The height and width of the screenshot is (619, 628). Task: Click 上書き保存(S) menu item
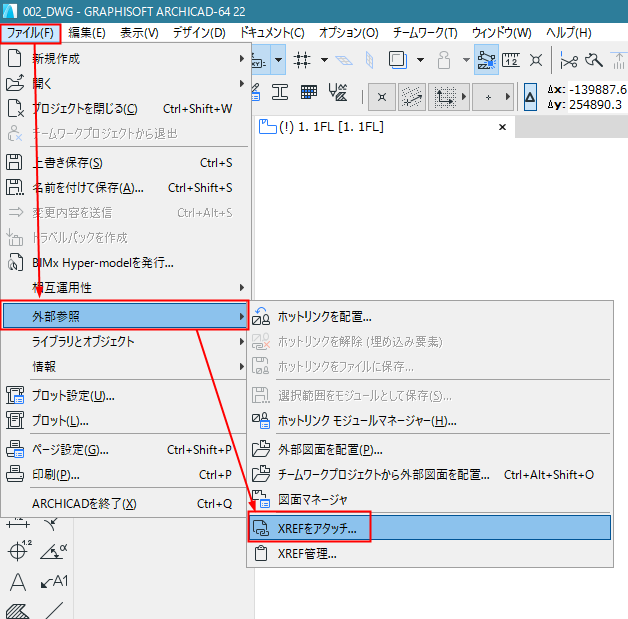(125, 163)
